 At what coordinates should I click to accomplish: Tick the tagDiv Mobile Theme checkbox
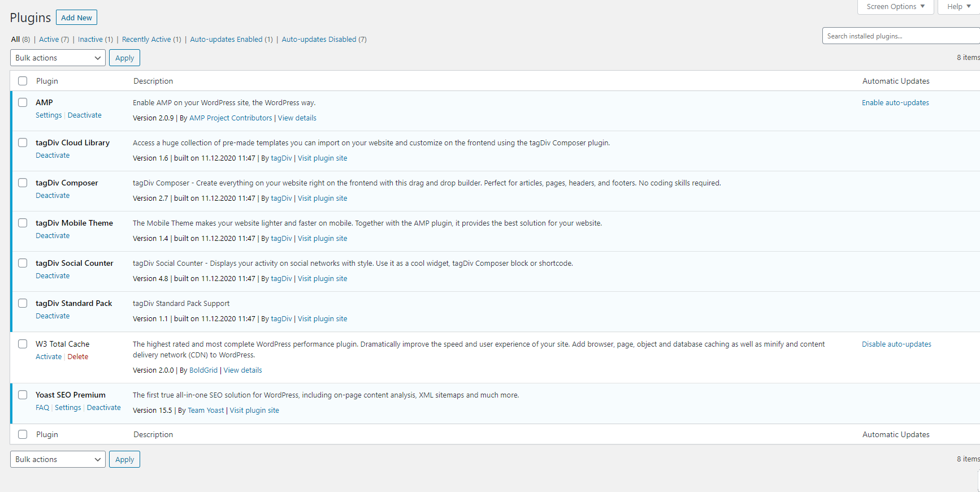(x=23, y=223)
